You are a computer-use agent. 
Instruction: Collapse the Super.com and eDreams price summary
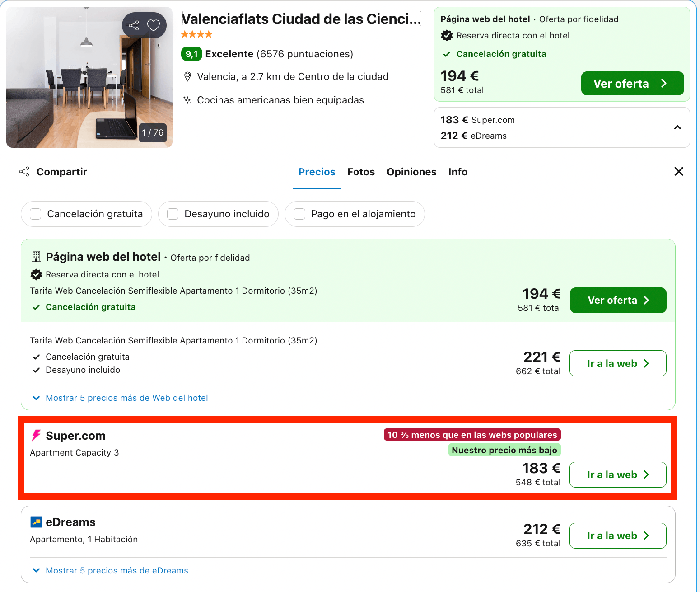tap(677, 127)
